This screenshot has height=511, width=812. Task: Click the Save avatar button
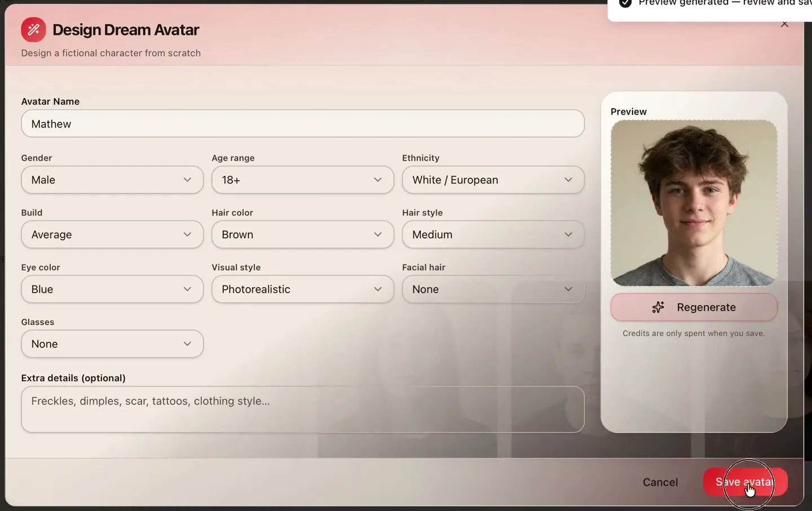click(x=745, y=482)
